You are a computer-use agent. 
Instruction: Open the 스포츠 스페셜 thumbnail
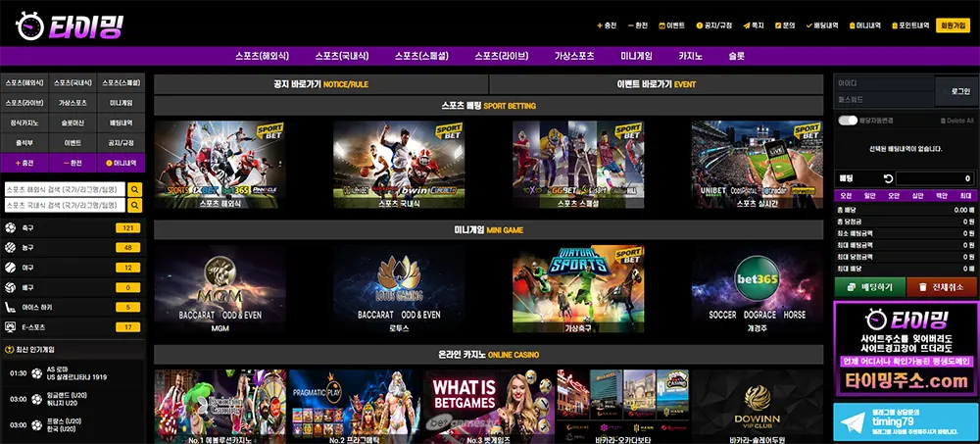pos(578,165)
